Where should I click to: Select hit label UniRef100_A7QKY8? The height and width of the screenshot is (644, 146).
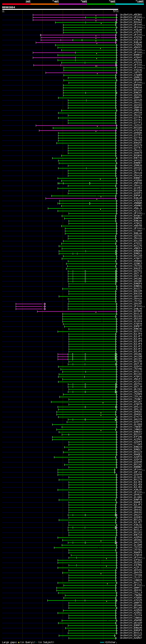[x=131, y=324]
